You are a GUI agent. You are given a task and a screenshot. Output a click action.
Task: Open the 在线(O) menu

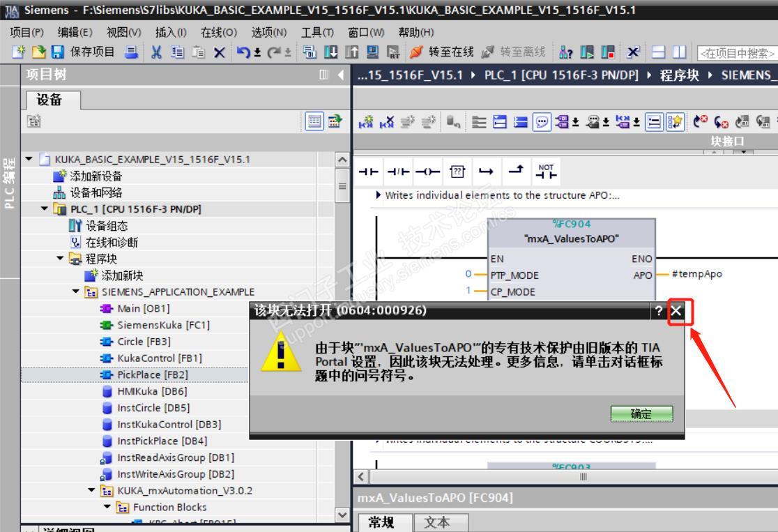coord(219,32)
